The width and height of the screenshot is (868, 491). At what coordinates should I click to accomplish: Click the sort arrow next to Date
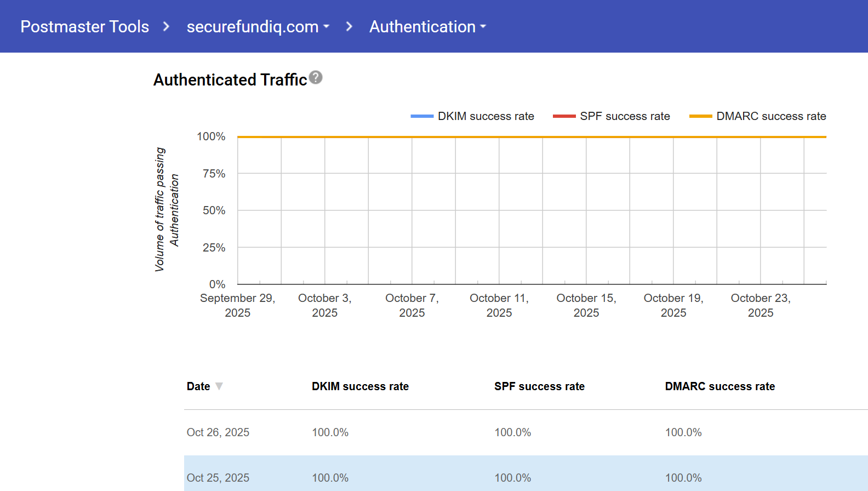point(219,386)
